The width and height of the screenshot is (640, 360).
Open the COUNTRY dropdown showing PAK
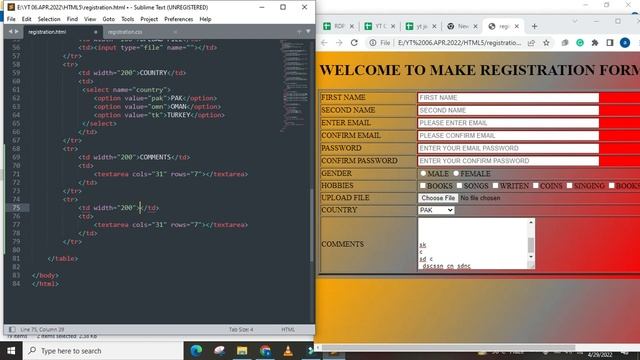point(436,210)
